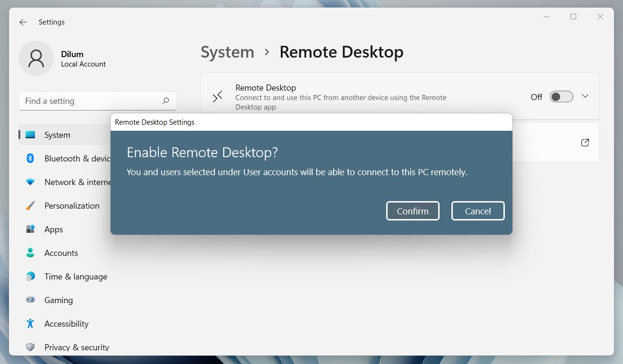Select the Privacy & security shield icon
Screen dimensions: 623x364
click(30, 347)
